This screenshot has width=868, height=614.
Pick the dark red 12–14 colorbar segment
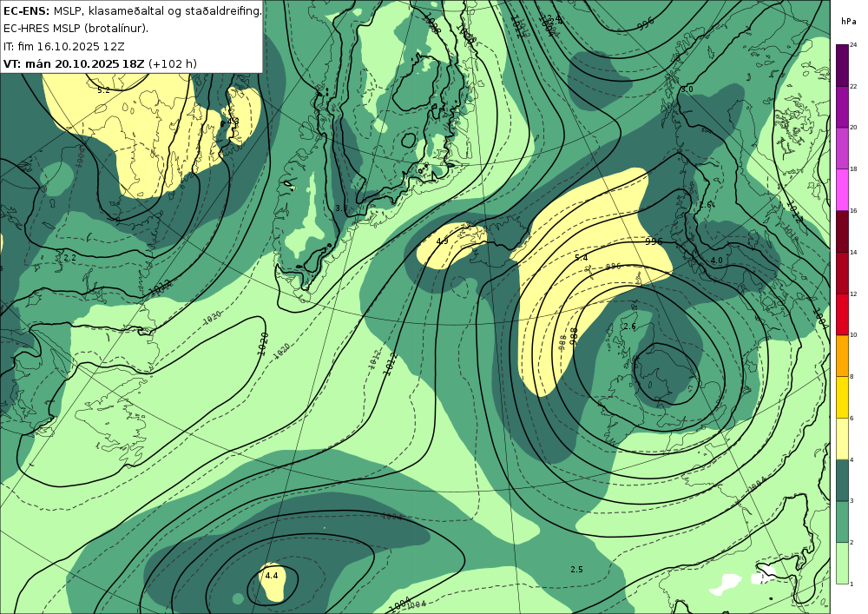point(842,273)
